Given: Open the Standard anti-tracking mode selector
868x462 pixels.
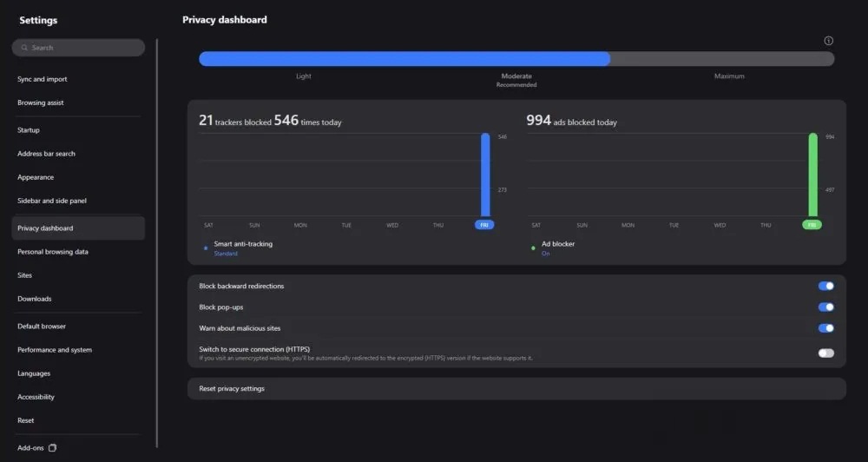Looking at the screenshot, I should pyautogui.click(x=226, y=254).
